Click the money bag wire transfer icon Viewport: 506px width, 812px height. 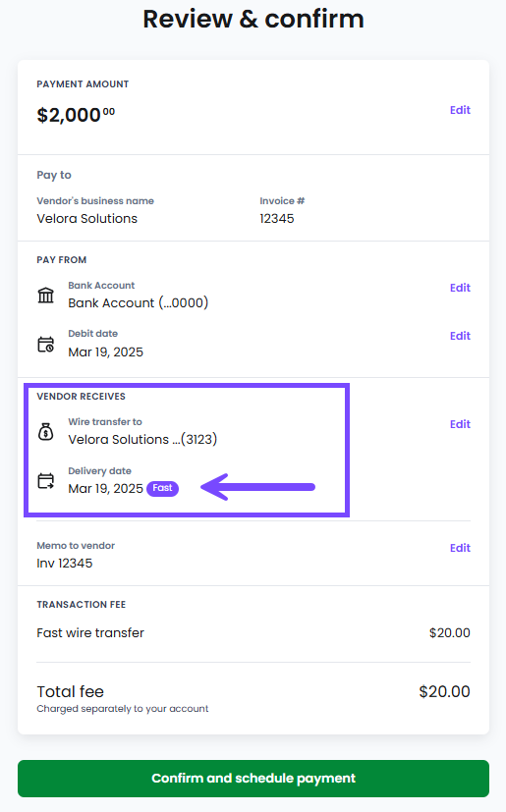pyautogui.click(x=45, y=431)
